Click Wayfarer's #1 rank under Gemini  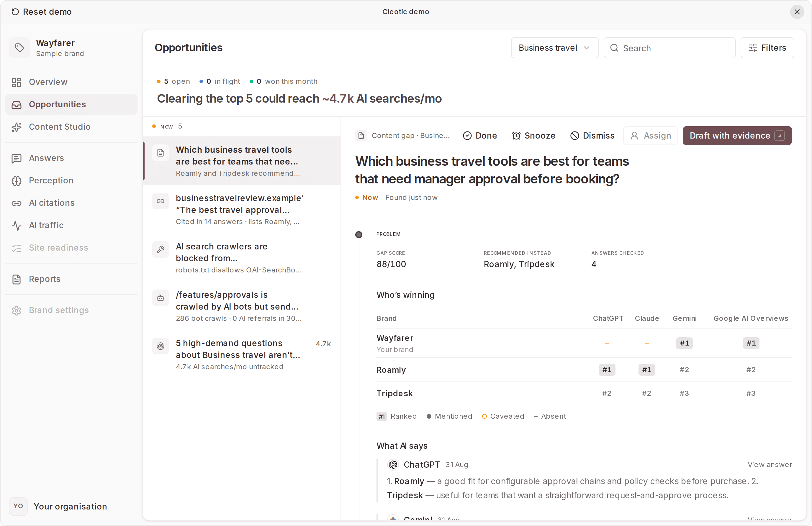[x=685, y=343]
